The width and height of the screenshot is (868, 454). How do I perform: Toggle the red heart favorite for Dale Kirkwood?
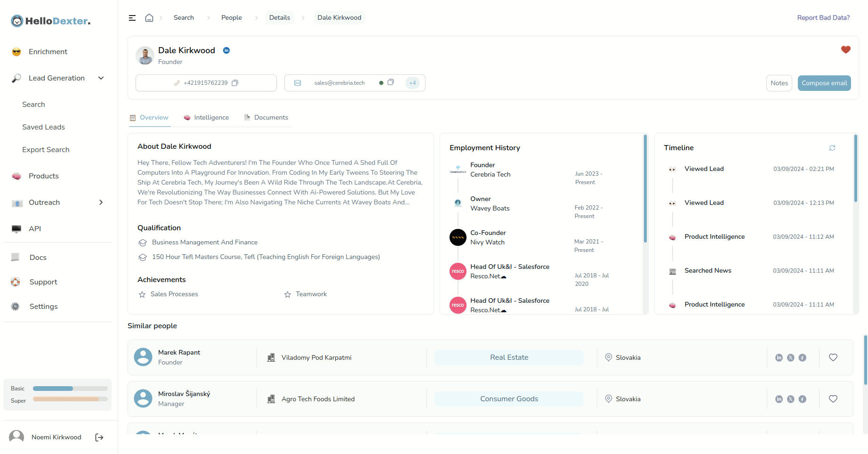(846, 49)
